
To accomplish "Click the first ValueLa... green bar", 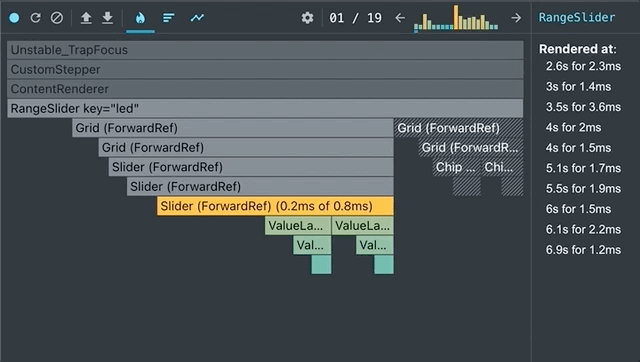I will (x=298, y=226).
